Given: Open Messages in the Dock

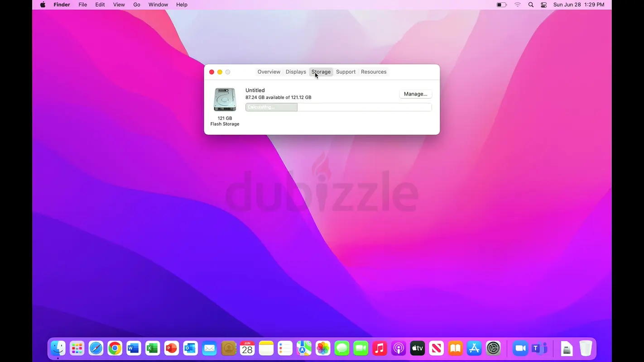Looking at the screenshot, I should coord(342,348).
